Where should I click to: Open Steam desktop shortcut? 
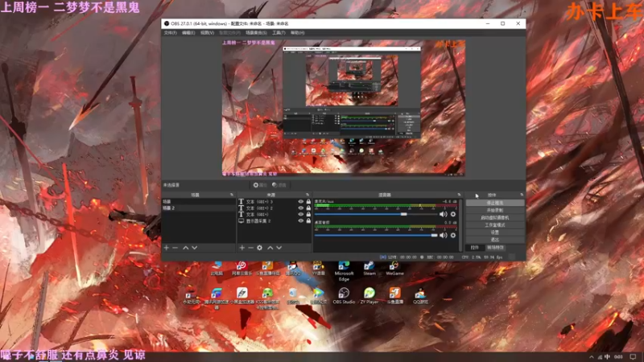point(369,268)
